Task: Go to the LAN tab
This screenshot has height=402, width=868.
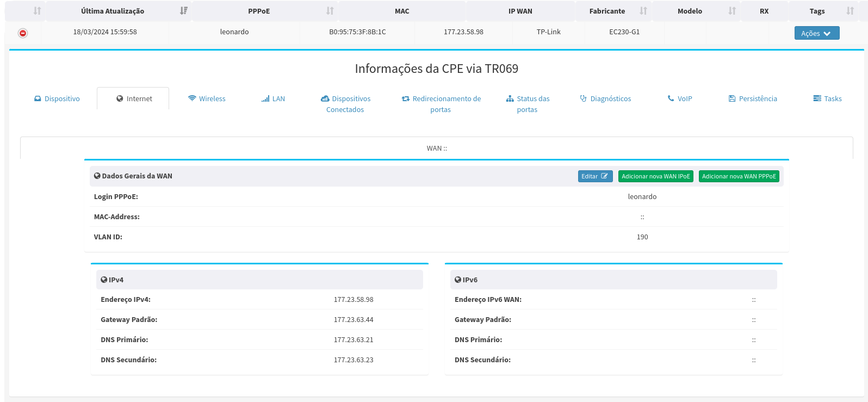Action: pyautogui.click(x=273, y=98)
